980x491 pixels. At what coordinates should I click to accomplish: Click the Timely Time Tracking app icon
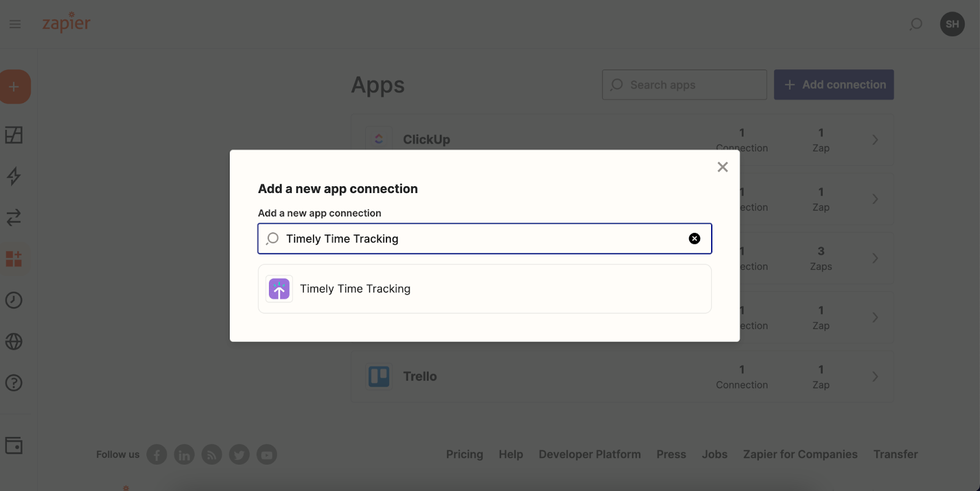(x=279, y=289)
